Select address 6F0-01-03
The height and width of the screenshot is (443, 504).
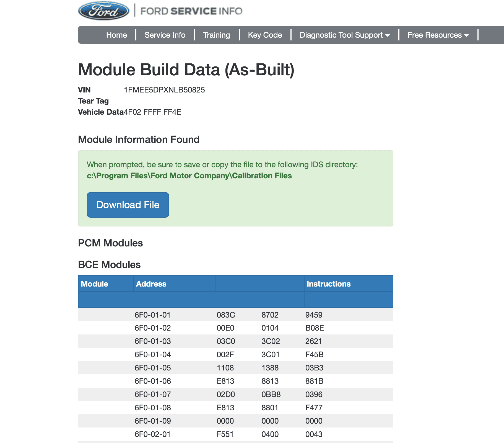click(153, 341)
